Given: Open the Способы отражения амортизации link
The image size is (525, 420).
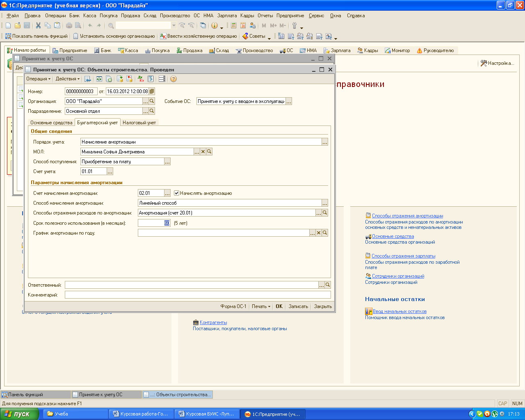Looking at the screenshot, I should 407,216.
